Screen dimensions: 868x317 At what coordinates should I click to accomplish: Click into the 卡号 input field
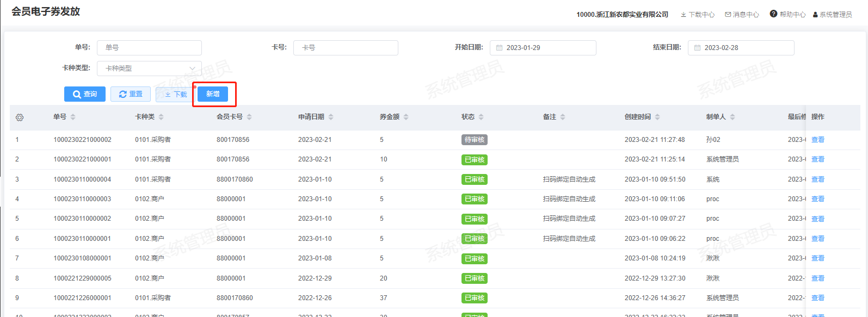pyautogui.click(x=346, y=48)
